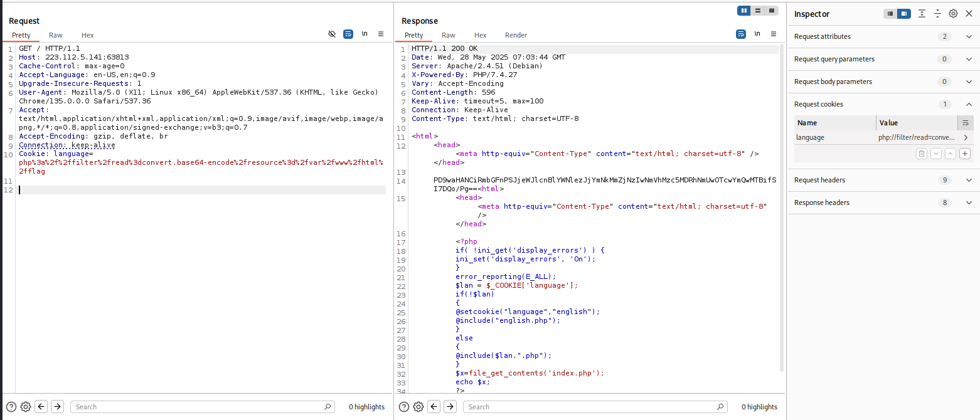This screenshot has width=980, height=420.
Task: Select combined tabbed layout button
Action: coord(771,11)
